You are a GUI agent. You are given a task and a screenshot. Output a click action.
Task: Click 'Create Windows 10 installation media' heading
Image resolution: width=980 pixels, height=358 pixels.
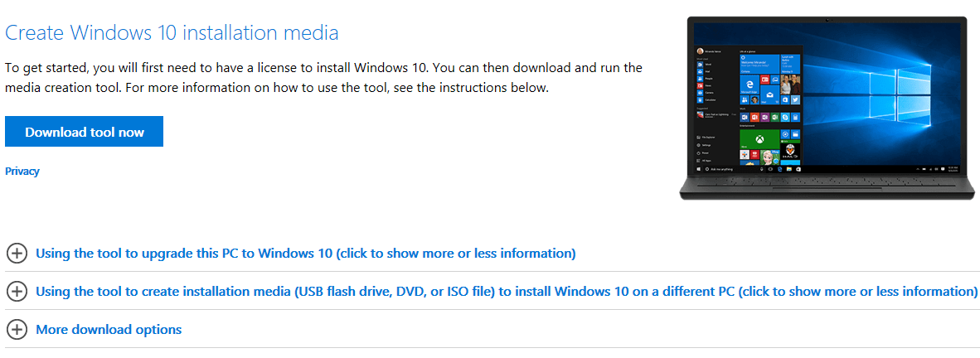tap(172, 33)
